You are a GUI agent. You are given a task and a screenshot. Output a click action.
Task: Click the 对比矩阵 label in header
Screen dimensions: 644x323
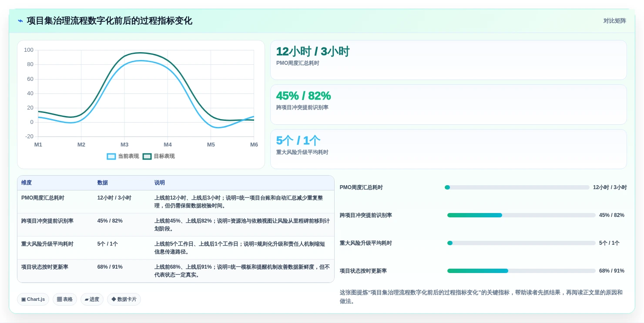click(614, 21)
